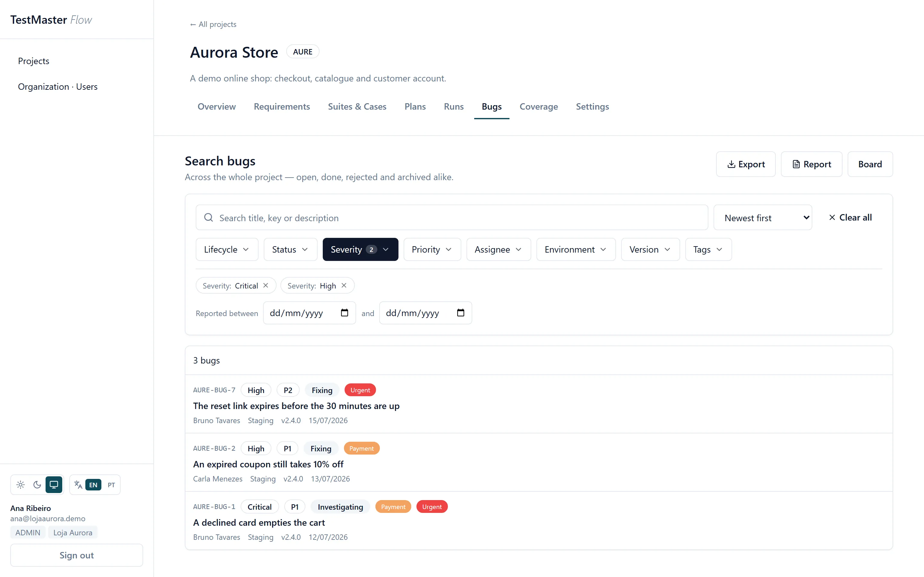Expand the Severity filter dropdown
This screenshot has width=924, height=577.
[360, 250]
